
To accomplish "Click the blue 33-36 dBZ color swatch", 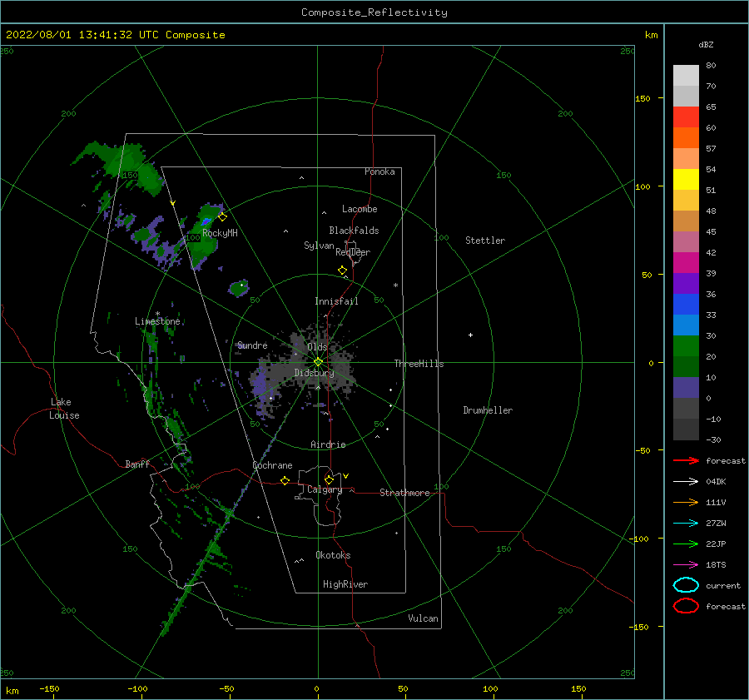I will click(x=686, y=305).
